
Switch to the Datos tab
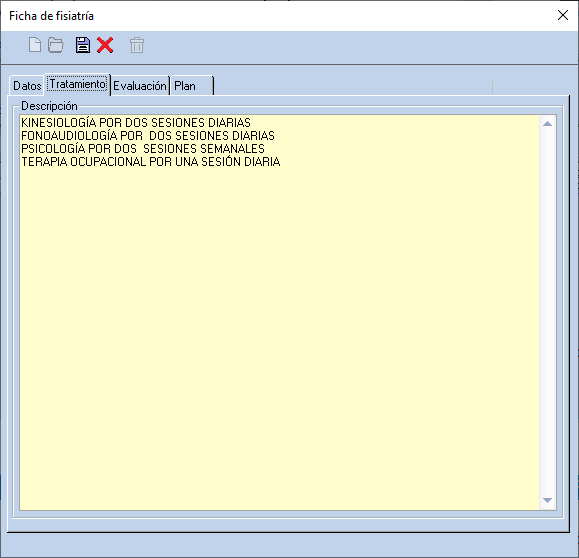[x=27, y=86]
